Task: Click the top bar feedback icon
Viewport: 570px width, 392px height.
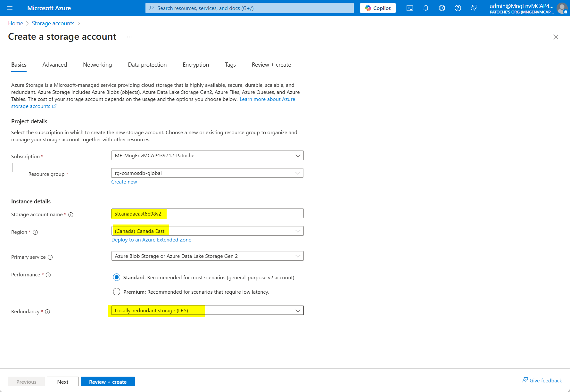Action: point(474,8)
